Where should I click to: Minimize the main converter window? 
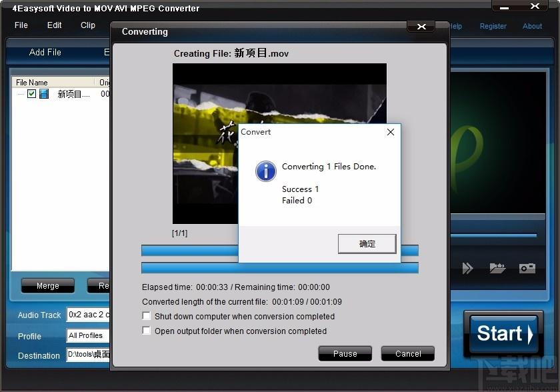pyautogui.click(x=504, y=7)
